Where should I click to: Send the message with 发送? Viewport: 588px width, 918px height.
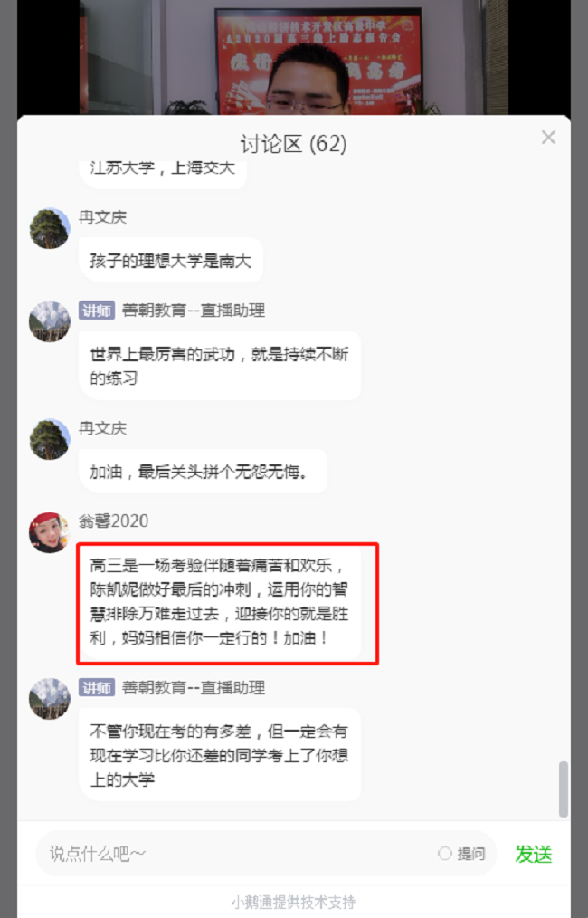point(533,855)
